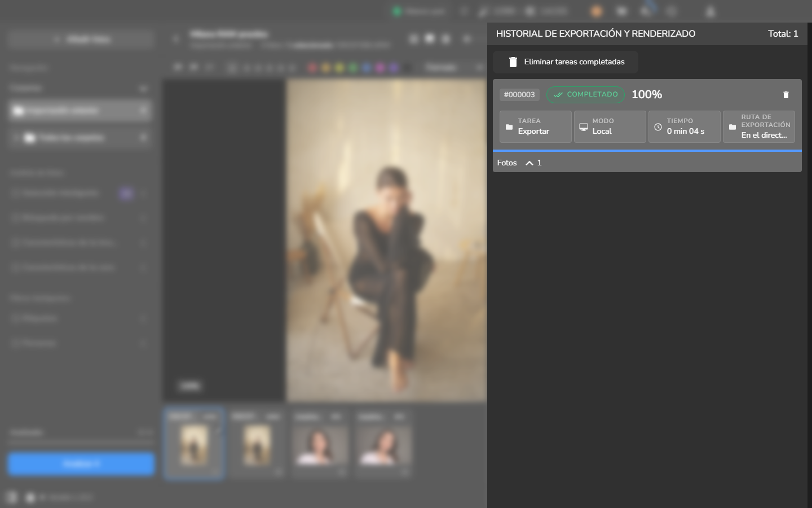The image size is (812, 508).
Task: Click the "Local" mode value
Action: [602, 131]
